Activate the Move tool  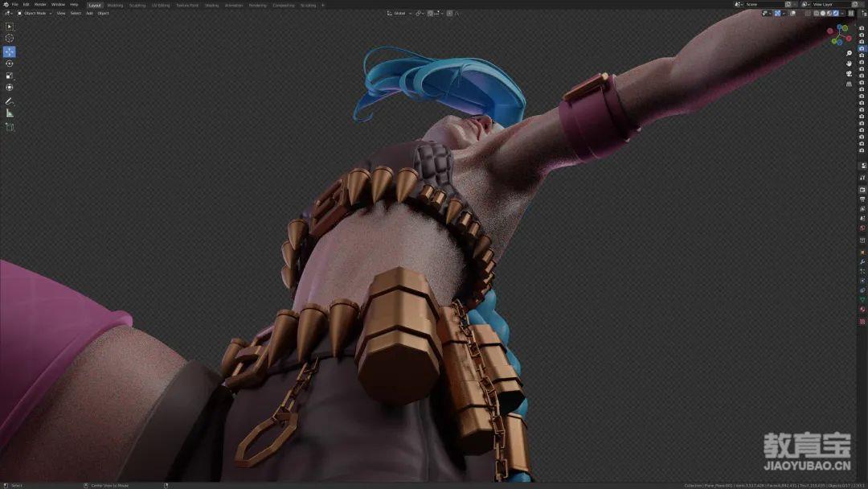tap(10, 51)
